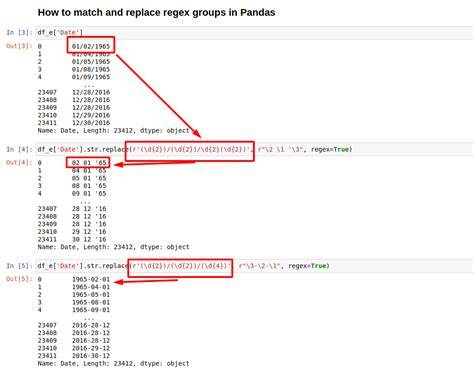Screen dimensions: 474x380
Task: Click index label 23408 in Out[3]
Action: click(47, 100)
